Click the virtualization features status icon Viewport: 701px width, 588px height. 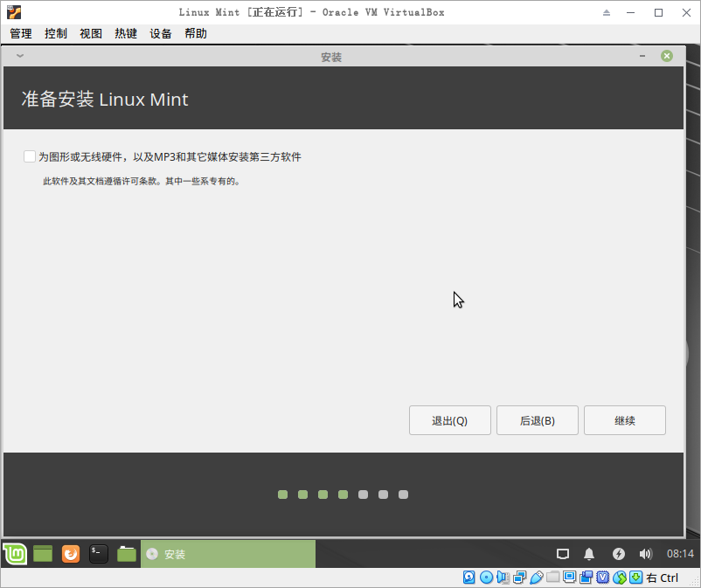(x=604, y=578)
